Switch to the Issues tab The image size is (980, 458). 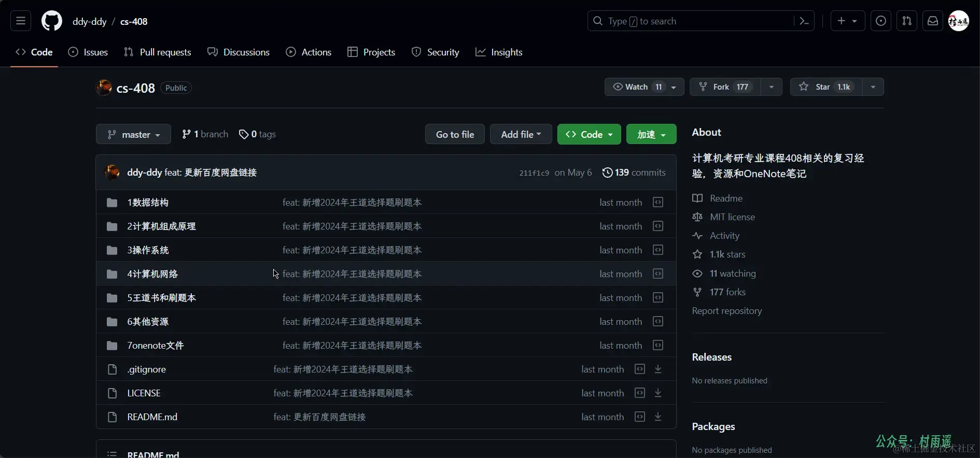click(x=88, y=52)
